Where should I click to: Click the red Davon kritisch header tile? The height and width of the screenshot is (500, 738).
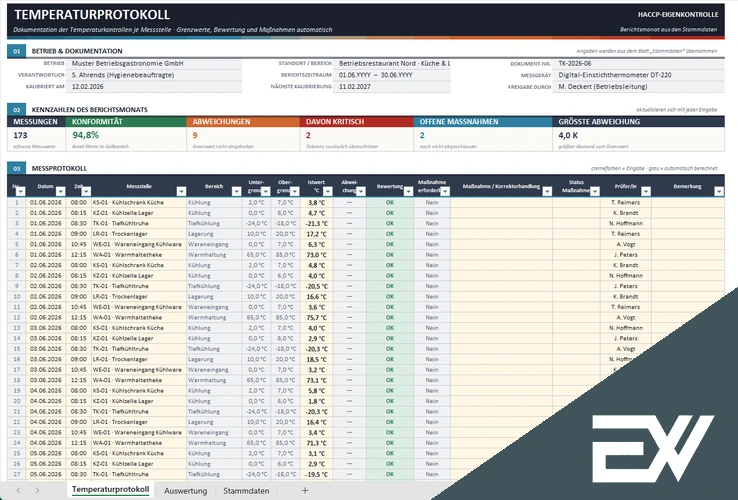point(357,121)
